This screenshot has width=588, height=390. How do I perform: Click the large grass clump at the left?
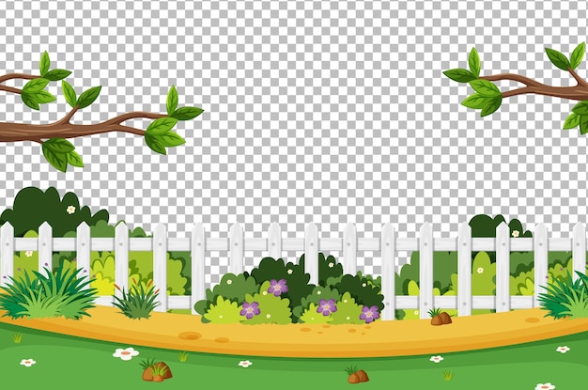47,293
